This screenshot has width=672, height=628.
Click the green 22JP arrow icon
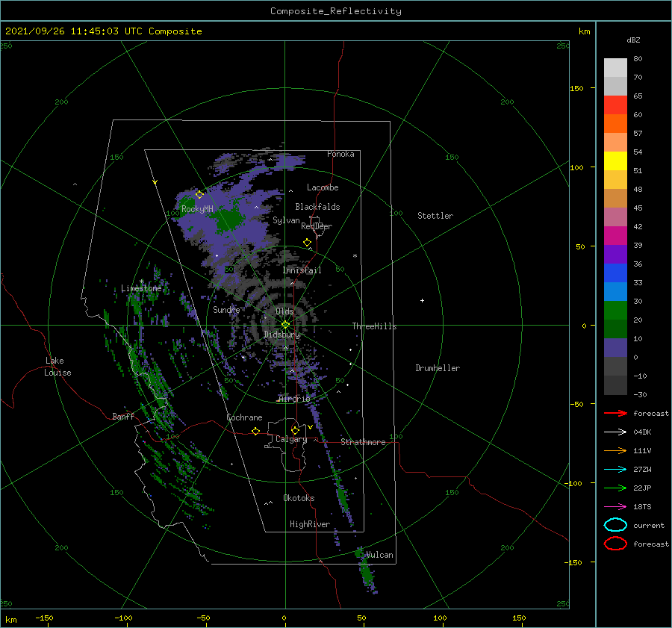pyautogui.click(x=615, y=488)
